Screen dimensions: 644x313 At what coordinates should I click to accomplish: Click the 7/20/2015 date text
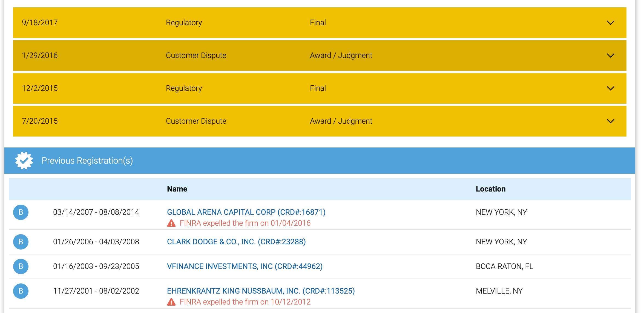40,121
